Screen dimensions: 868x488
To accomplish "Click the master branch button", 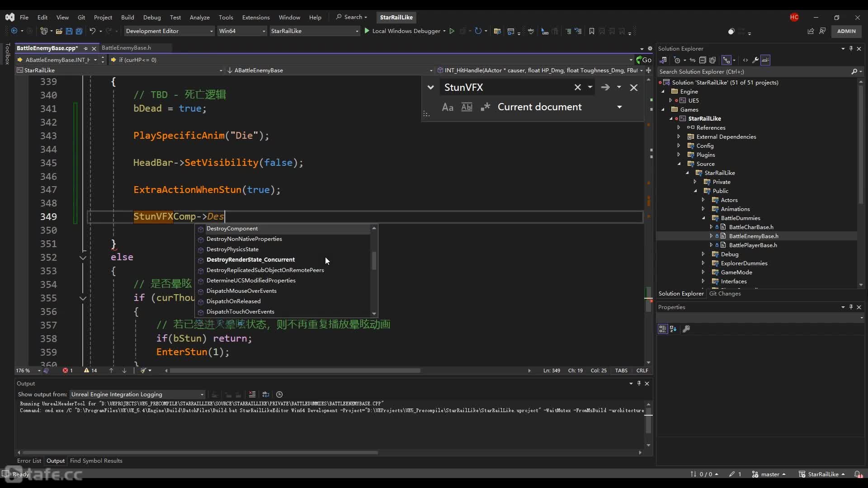I will [x=769, y=474].
